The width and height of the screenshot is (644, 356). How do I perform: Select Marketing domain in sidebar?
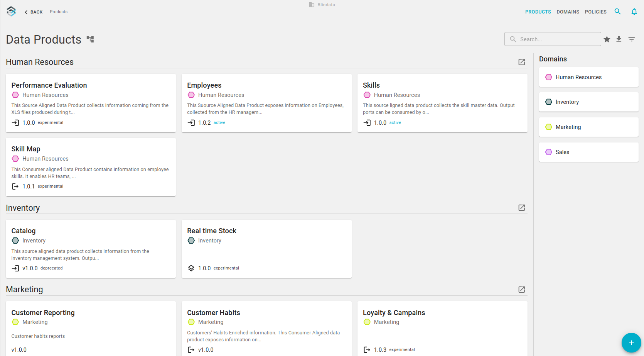click(x=589, y=127)
